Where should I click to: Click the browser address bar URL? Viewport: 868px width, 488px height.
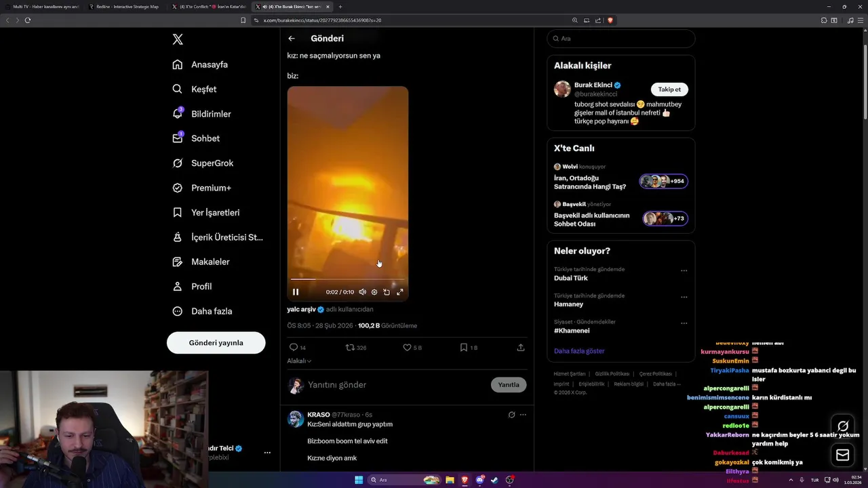tap(322, 20)
